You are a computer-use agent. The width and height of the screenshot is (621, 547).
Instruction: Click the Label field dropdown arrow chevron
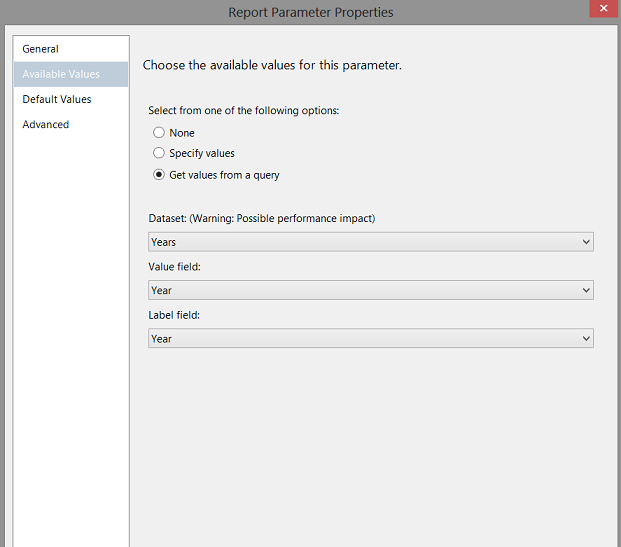point(585,339)
